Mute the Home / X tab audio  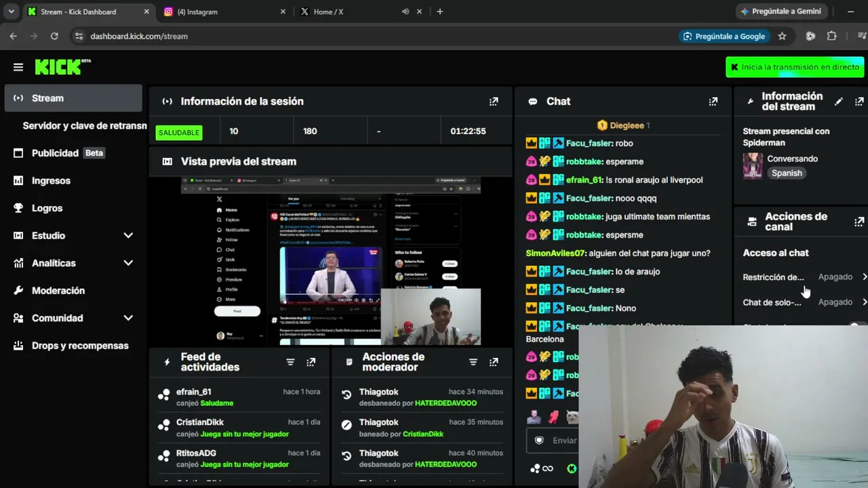pyautogui.click(x=406, y=12)
